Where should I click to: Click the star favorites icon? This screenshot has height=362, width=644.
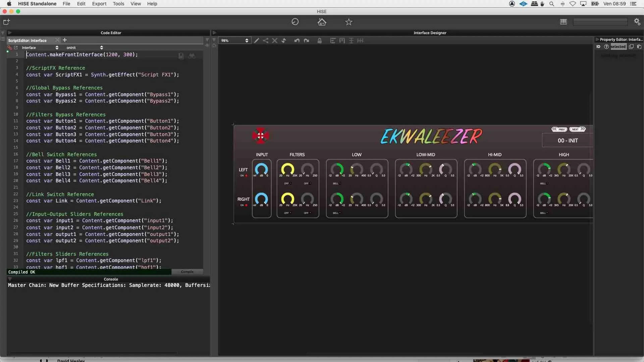tap(349, 22)
